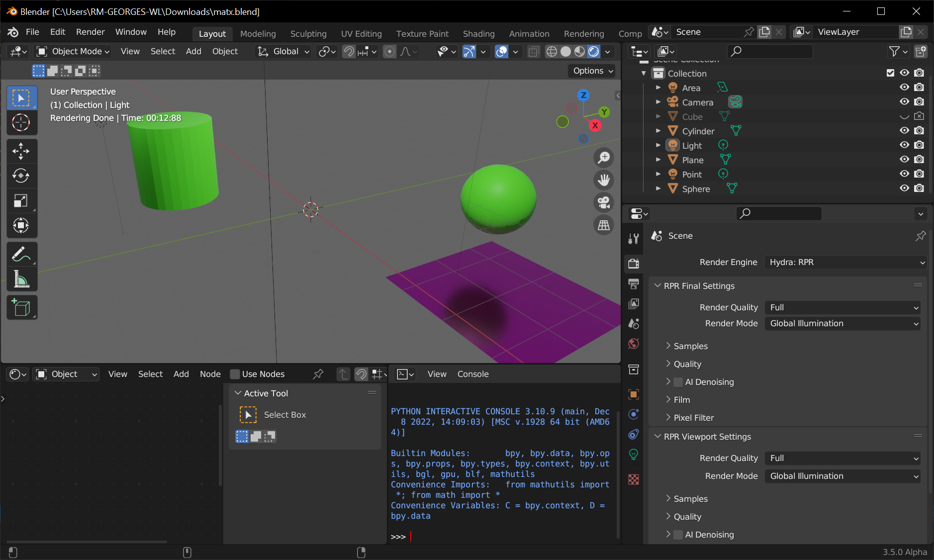Click Add menu in node editor header
Image resolution: width=934 pixels, height=560 pixels.
(x=181, y=374)
